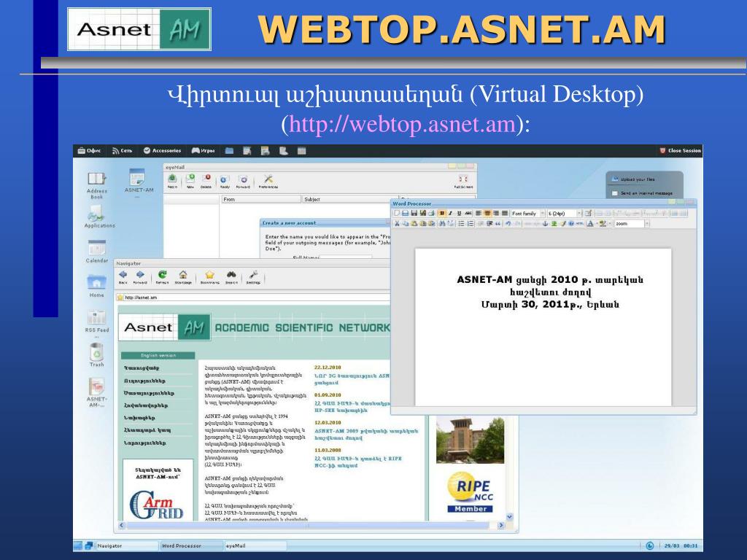Open the Calendar desktop icon
The image size is (747, 560).
(x=97, y=252)
